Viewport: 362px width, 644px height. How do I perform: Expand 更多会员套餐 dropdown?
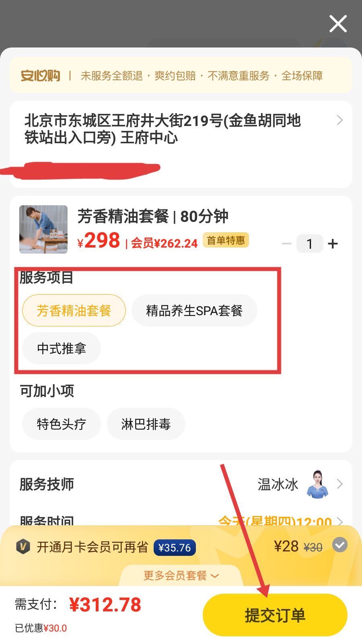coord(181,576)
